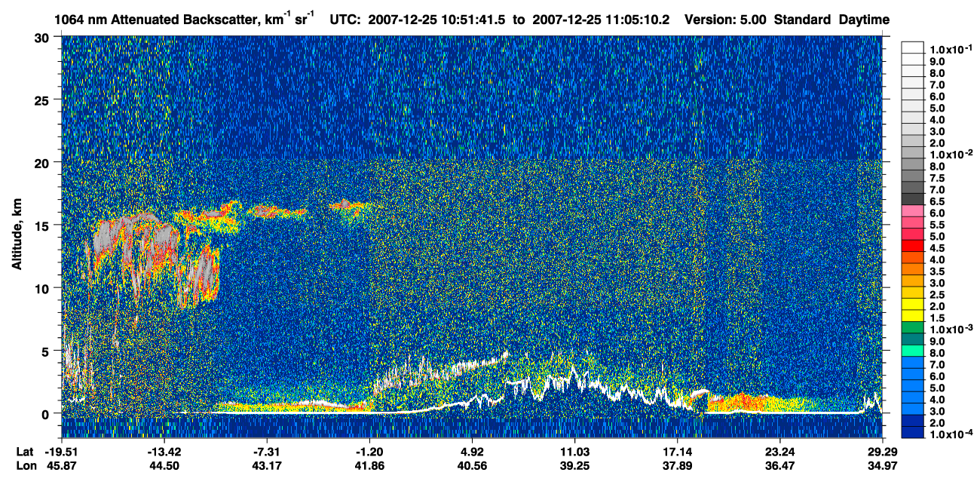Screen dimensions: 980x503
Task: Click longitude value 36.47
Action: 779,465
